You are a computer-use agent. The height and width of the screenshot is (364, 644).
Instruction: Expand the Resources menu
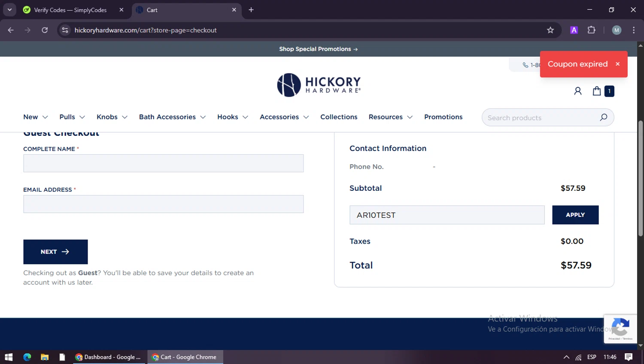coord(391,117)
